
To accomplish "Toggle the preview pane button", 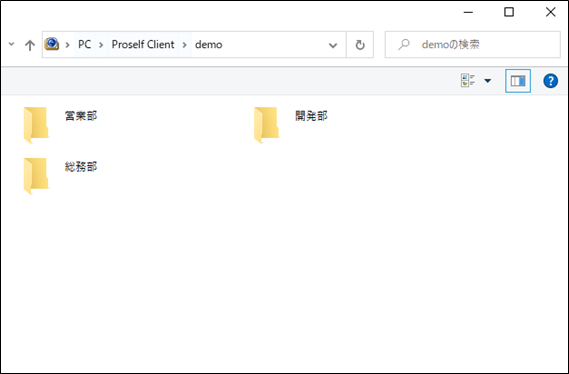I will [x=518, y=81].
